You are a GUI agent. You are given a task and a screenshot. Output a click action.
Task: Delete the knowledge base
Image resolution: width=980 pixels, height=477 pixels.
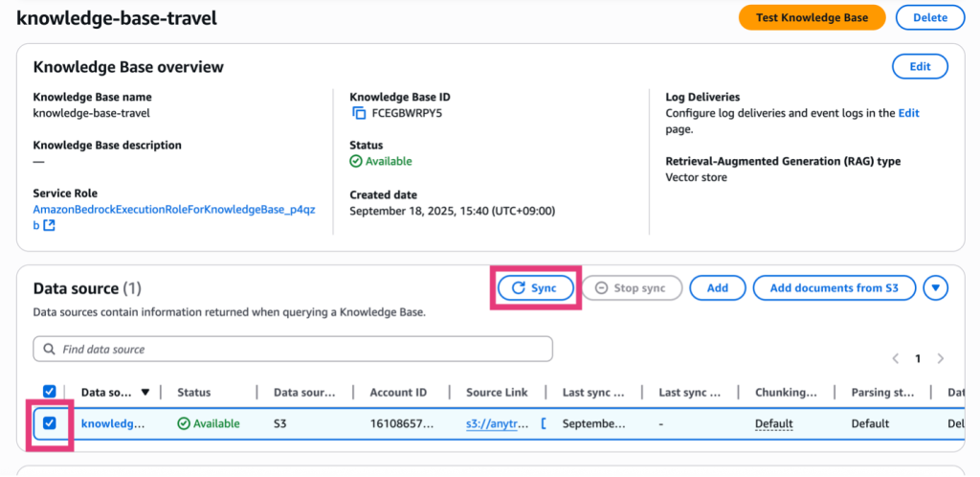coord(930,17)
